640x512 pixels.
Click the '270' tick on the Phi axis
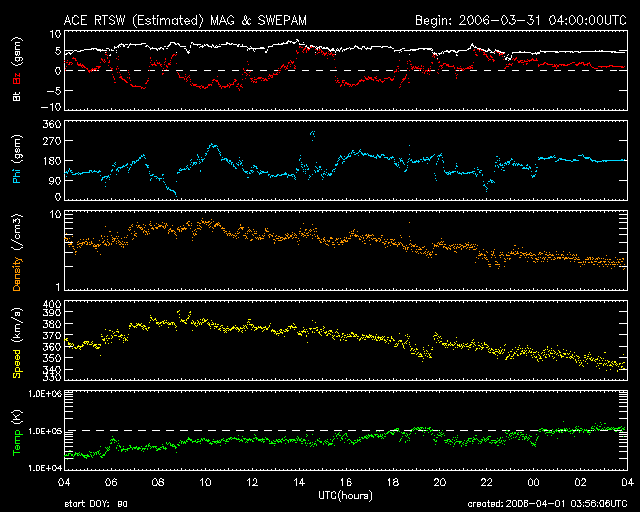[x=52, y=141]
